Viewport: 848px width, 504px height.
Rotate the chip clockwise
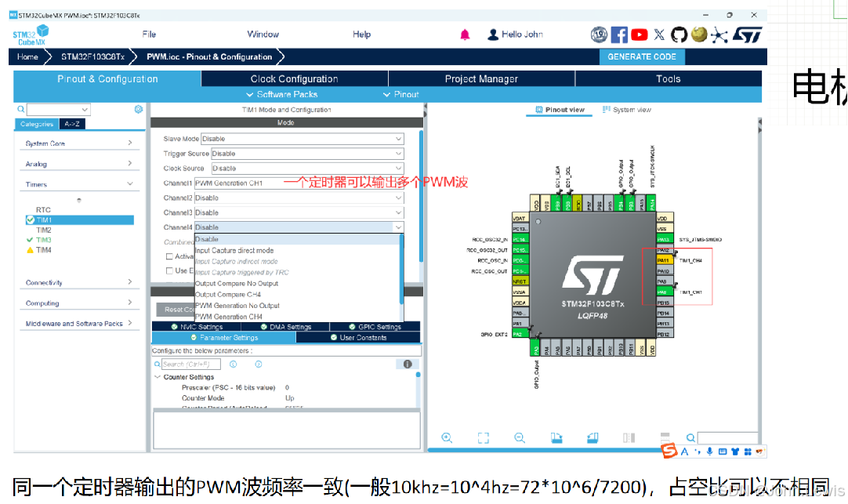click(556, 437)
